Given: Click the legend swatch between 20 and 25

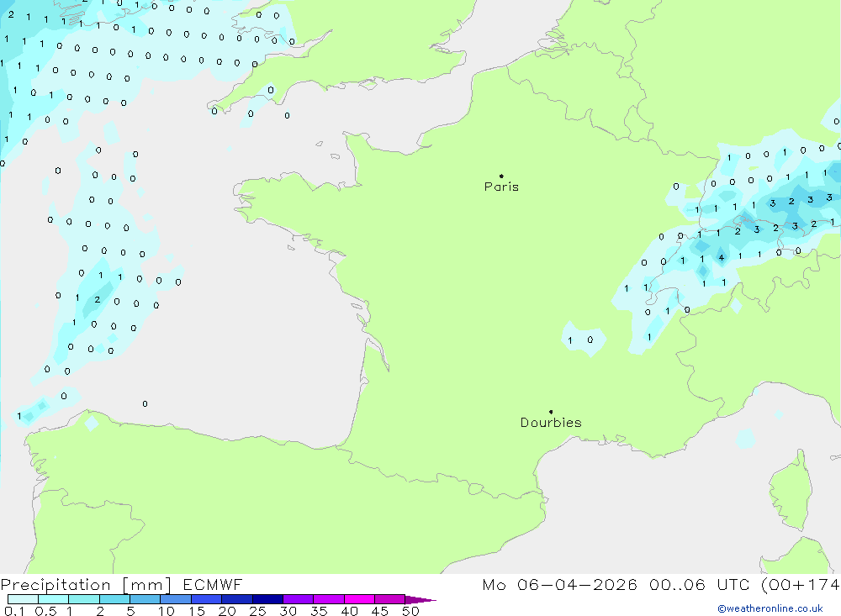Looking at the screenshot, I should point(237,599).
